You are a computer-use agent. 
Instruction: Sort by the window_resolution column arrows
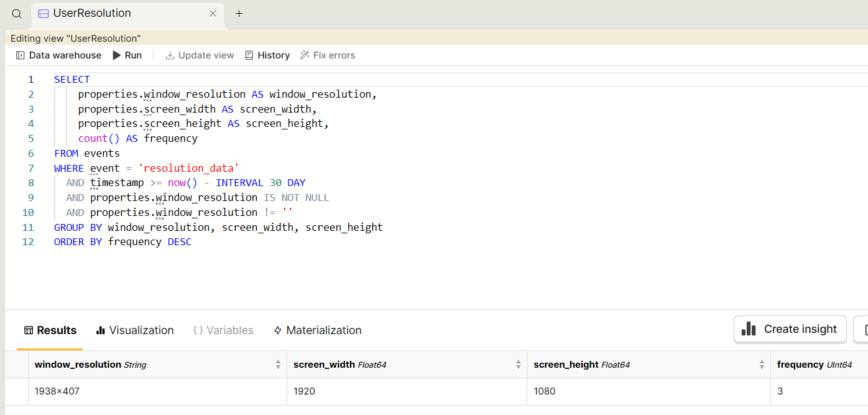[x=278, y=365]
